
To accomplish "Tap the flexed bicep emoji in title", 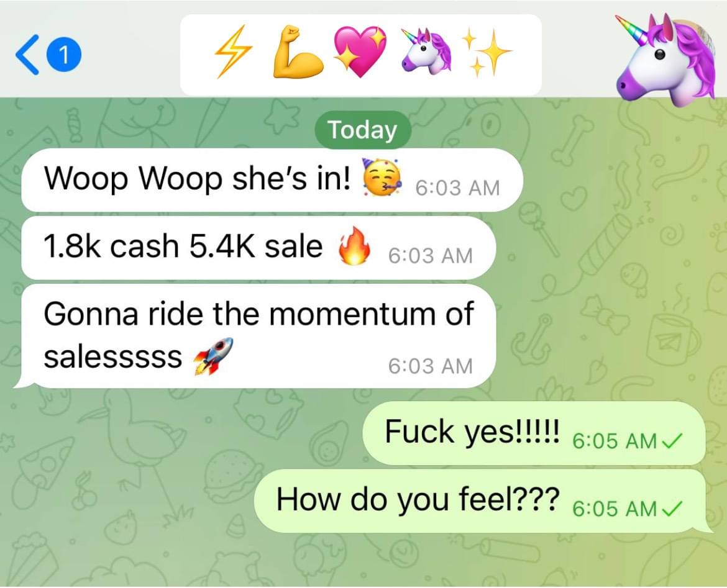I will click(x=298, y=52).
